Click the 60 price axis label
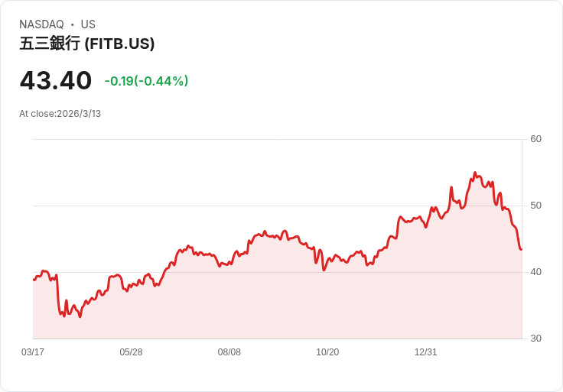Viewport: 563px width, 392px height. [x=535, y=139]
